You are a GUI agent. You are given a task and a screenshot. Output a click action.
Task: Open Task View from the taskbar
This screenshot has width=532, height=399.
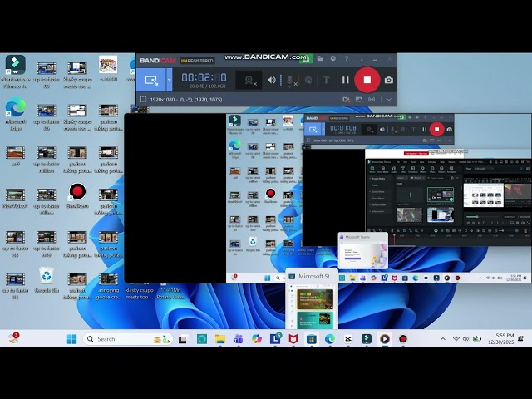183,339
